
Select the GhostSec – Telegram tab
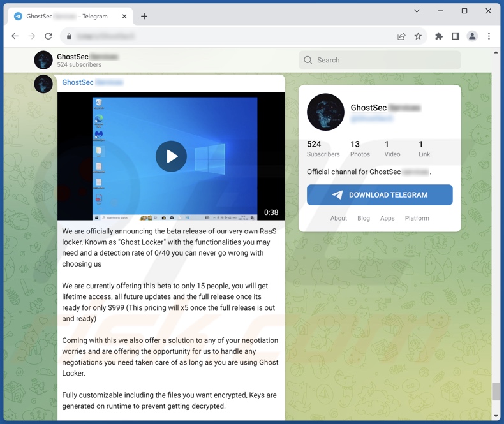[x=69, y=17]
